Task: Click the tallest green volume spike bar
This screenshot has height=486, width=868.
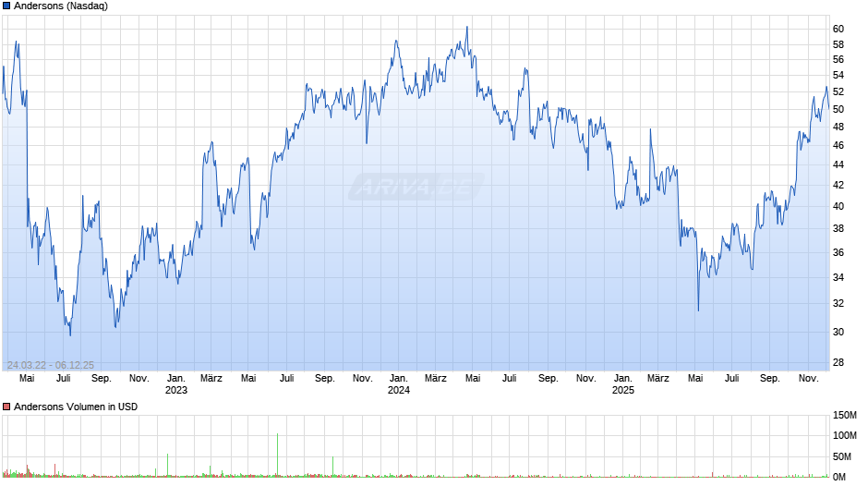Action: click(277, 455)
